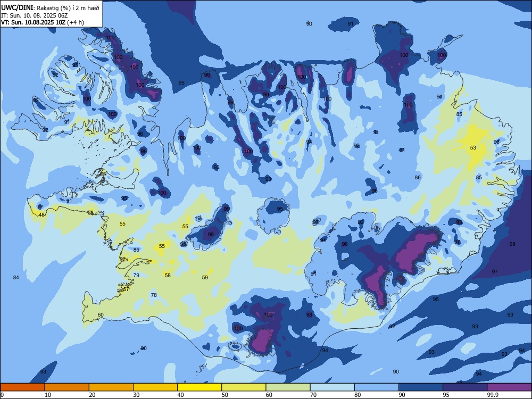This screenshot has width=532, height=399.
Task: Click the "60" humidity value on the map
Action: point(101,314)
